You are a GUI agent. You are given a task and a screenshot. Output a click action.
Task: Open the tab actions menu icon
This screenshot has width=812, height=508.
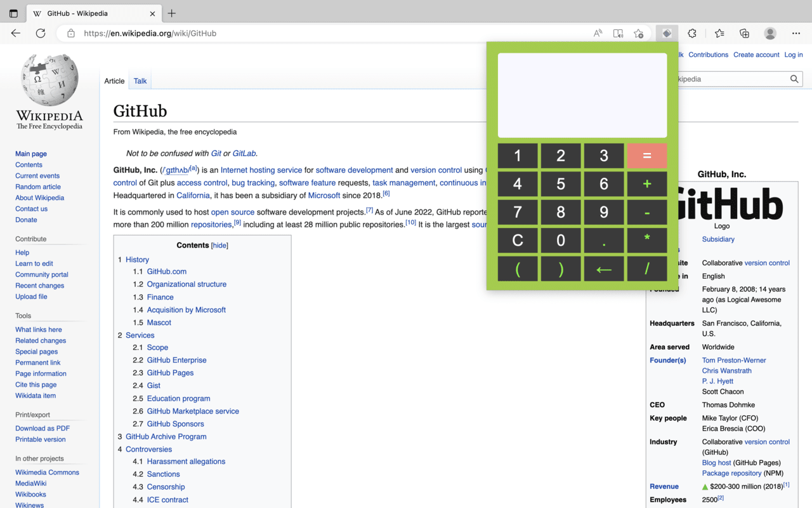[13, 13]
